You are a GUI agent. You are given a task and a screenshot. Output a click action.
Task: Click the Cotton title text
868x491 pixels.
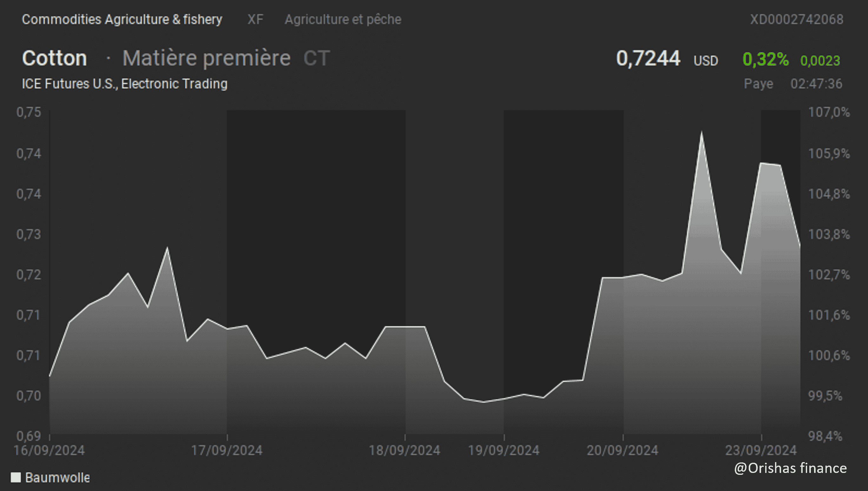tap(55, 58)
